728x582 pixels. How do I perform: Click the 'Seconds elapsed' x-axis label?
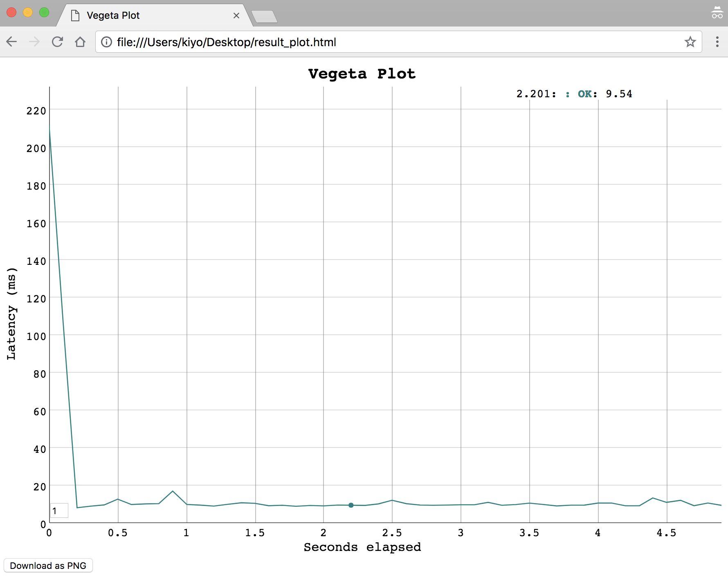pyautogui.click(x=362, y=547)
